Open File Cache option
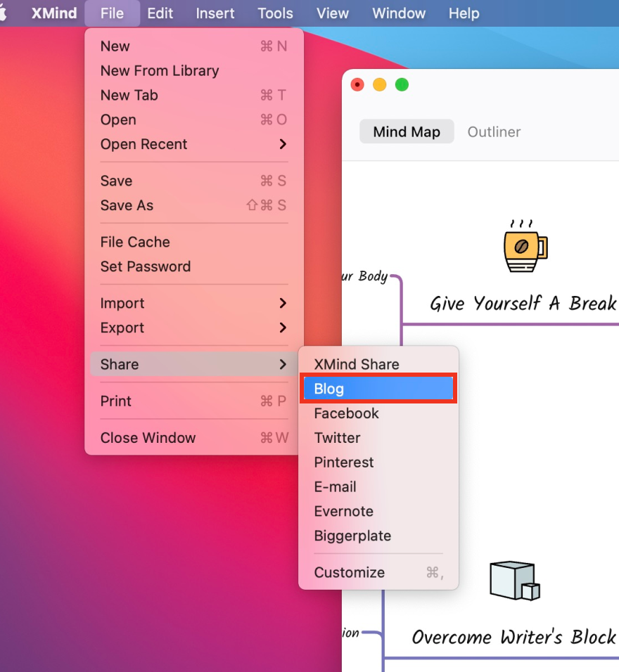Image resolution: width=619 pixels, height=672 pixels. coord(194,242)
